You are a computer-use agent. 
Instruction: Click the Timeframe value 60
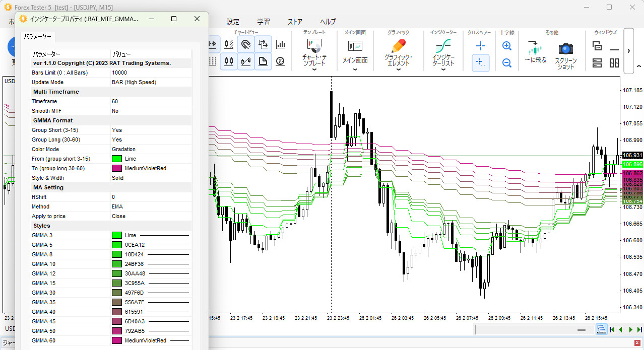(151, 101)
